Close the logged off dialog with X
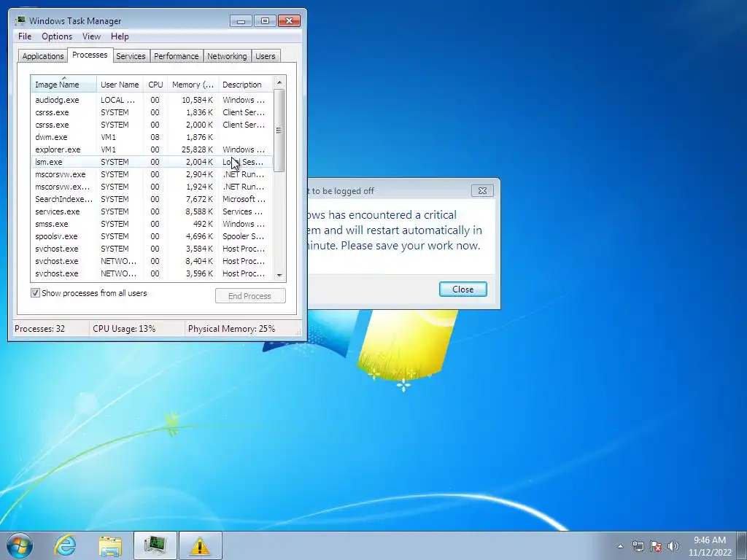The image size is (747, 560). click(482, 190)
